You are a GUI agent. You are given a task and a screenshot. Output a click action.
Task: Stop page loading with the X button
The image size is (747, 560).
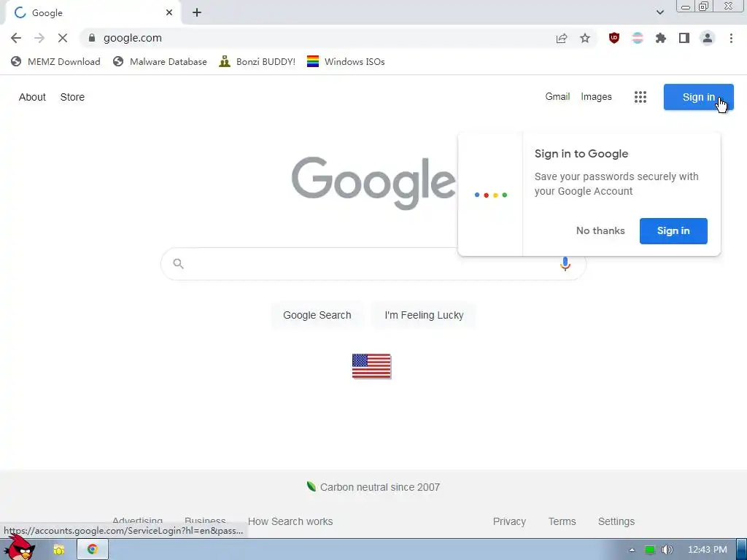[63, 38]
